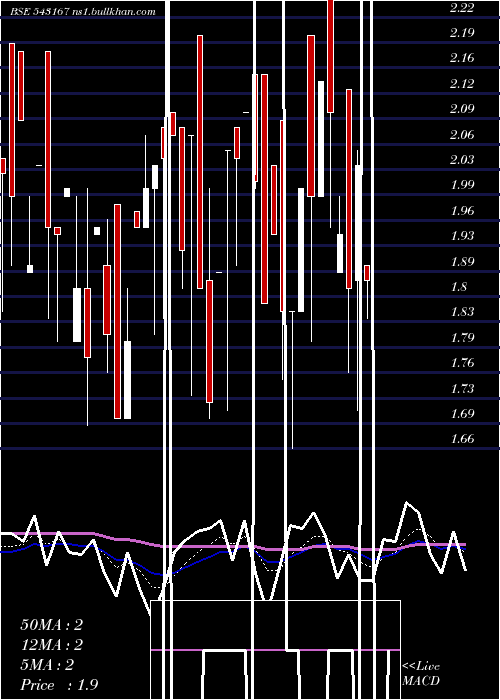Open the <<Live MACD label

(421, 674)
